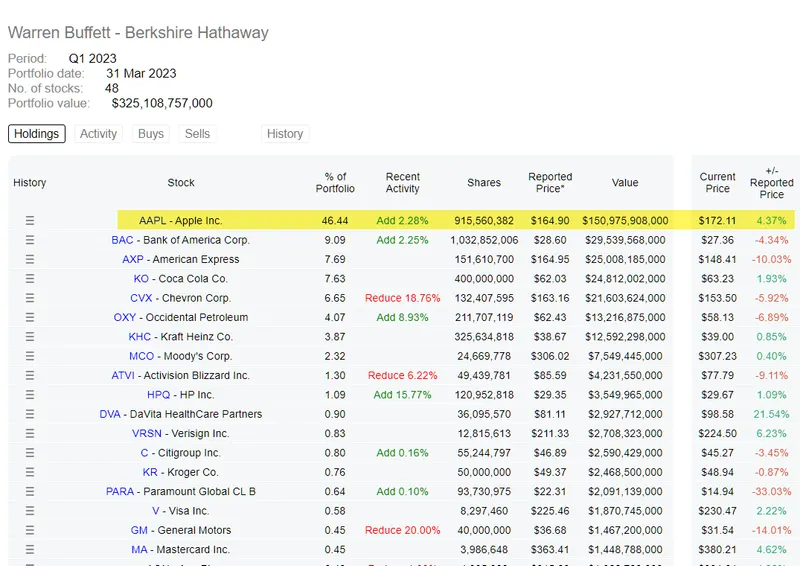Click history icon for General Motors row
Viewport: 800px width, 566px height.
tap(30, 531)
